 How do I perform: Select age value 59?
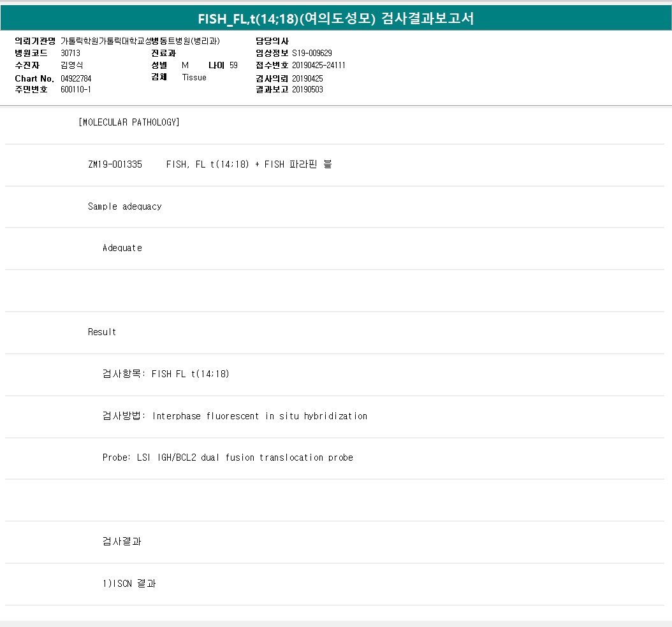point(233,65)
